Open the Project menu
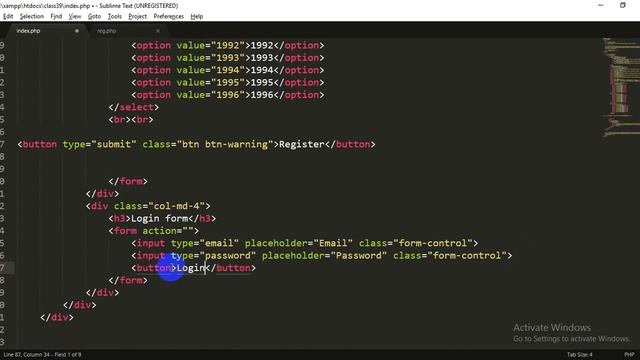Screen dimensions: 640x360 point(138,16)
